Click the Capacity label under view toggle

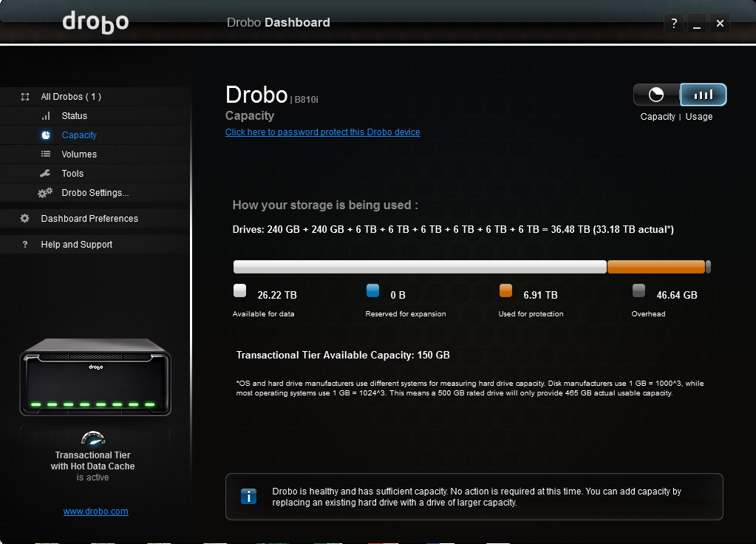click(x=658, y=117)
